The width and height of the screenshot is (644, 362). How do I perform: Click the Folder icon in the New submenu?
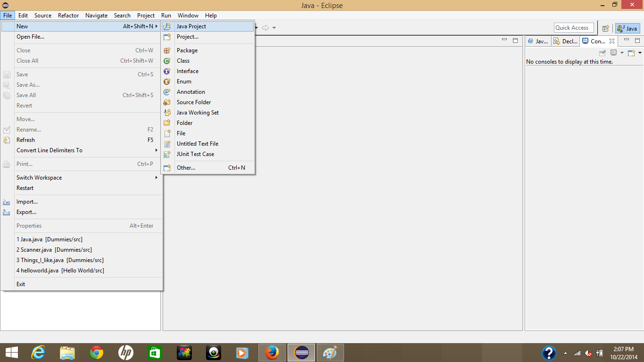[x=167, y=123]
